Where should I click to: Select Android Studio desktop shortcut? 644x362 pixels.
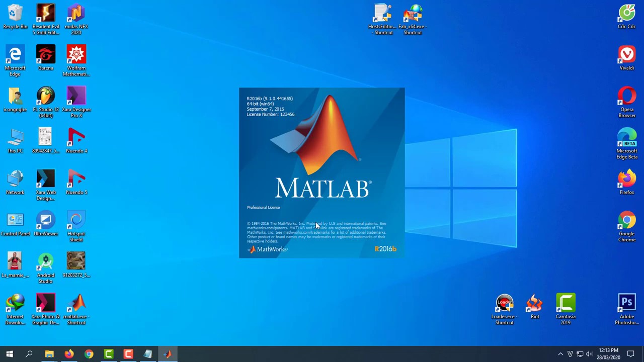pos(46,268)
